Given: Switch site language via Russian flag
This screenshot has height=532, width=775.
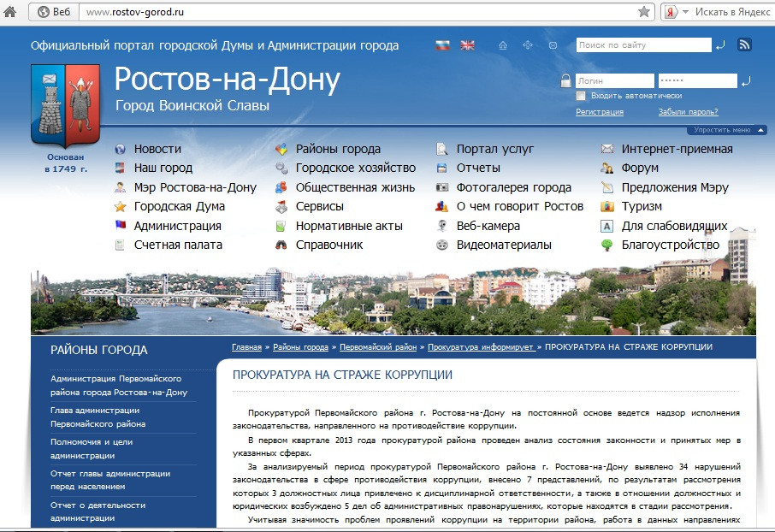Looking at the screenshot, I should pyautogui.click(x=442, y=45).
